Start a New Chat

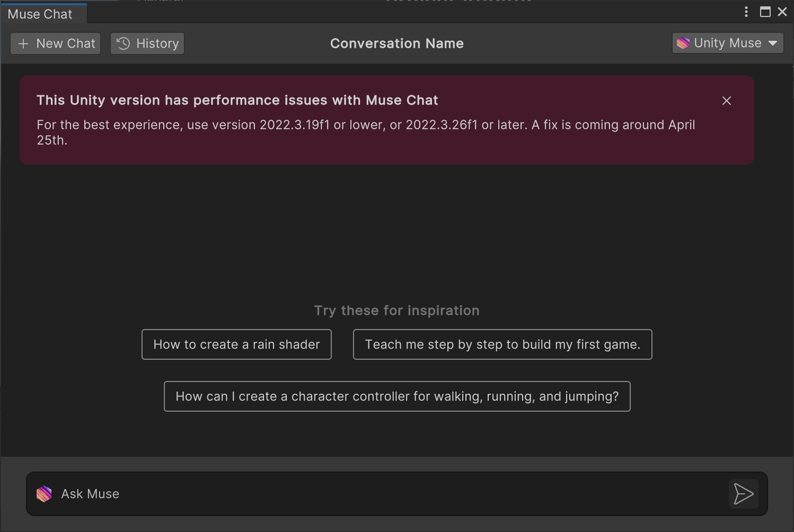click(x=56, y=44)
